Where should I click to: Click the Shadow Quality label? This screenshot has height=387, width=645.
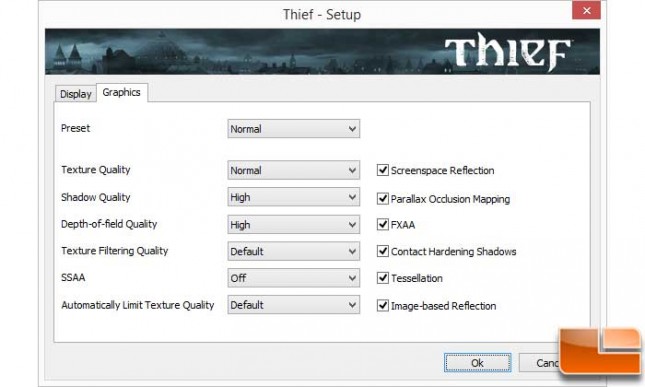point(95,197)
